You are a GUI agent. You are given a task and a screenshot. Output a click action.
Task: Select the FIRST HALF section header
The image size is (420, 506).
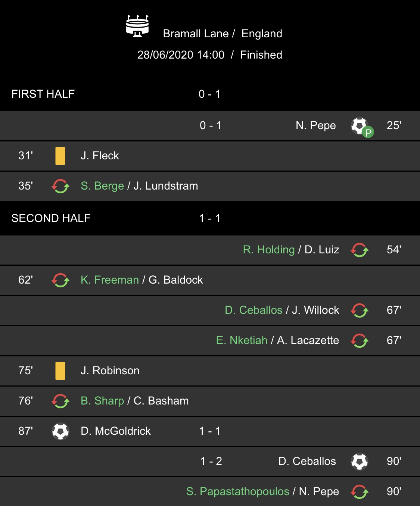point(210,94)
